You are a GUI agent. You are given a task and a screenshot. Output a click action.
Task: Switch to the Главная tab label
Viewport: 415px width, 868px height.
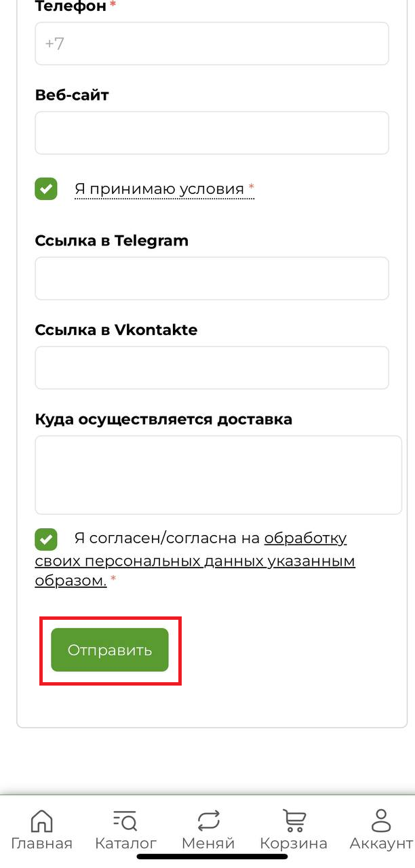pos(41,844)
